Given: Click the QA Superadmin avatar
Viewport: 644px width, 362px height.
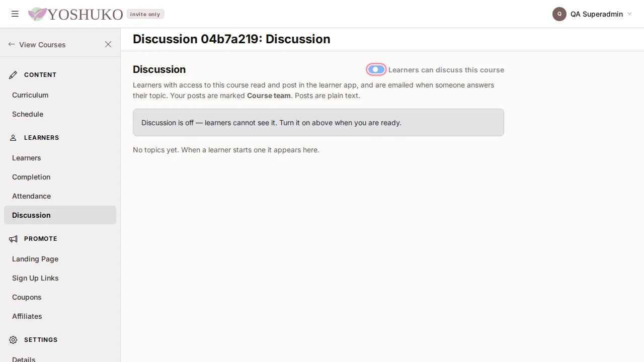Looking at the screenshot, I should 559,14.
